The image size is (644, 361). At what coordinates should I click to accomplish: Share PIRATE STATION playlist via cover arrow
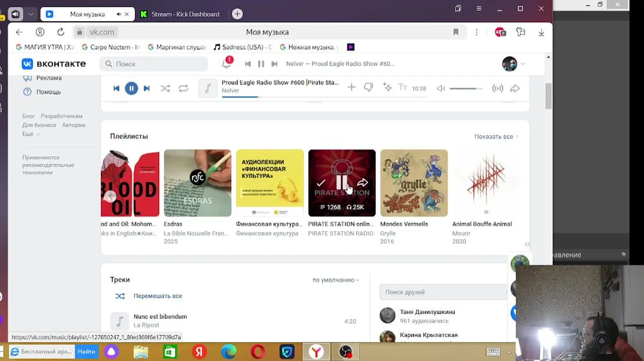[x=363, y=183]
